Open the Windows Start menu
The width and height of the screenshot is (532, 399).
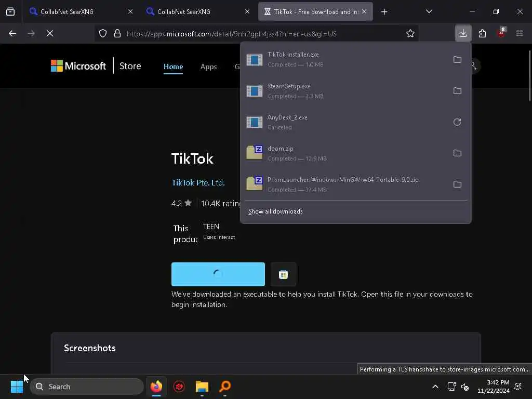pyautogui.click(x=17, y=387)
